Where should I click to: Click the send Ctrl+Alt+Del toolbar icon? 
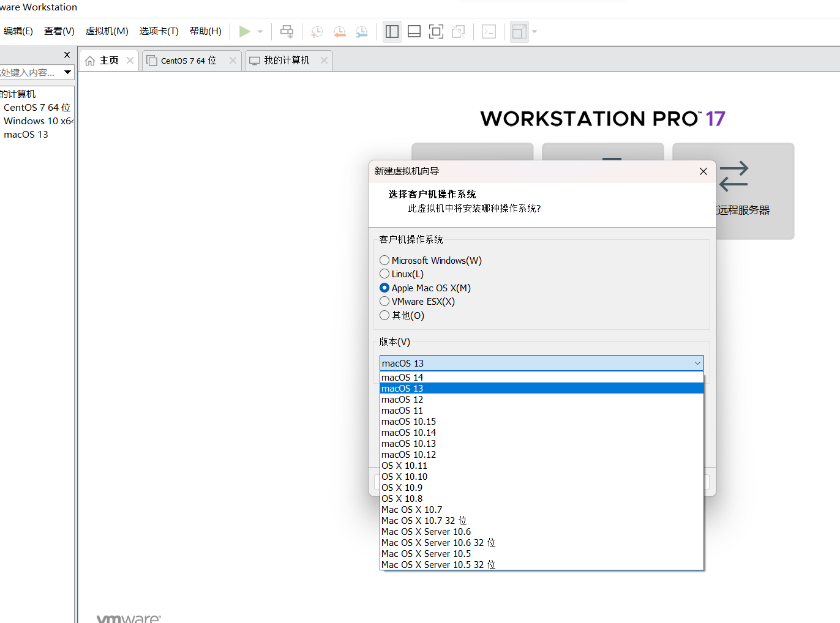[287, 31]
